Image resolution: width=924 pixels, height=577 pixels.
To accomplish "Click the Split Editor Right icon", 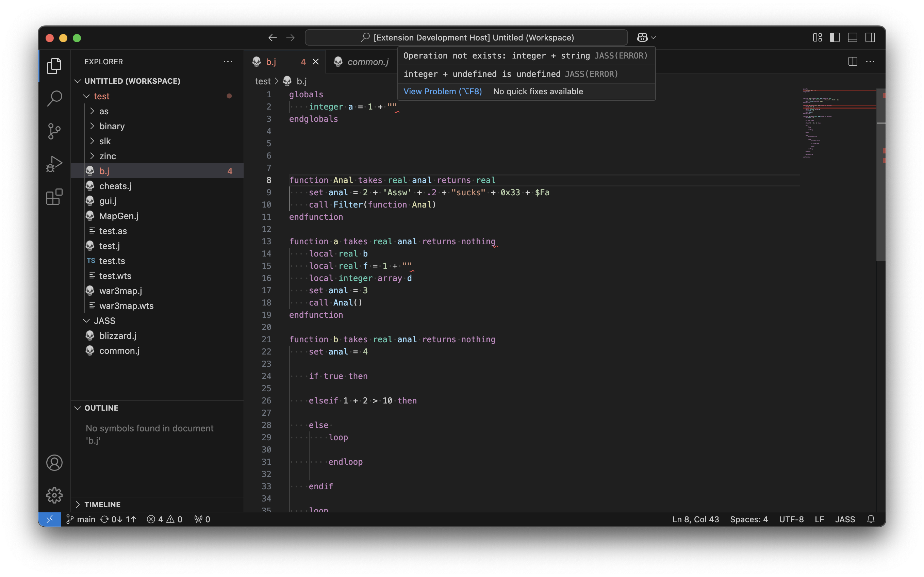I will [x=852, y=62].
